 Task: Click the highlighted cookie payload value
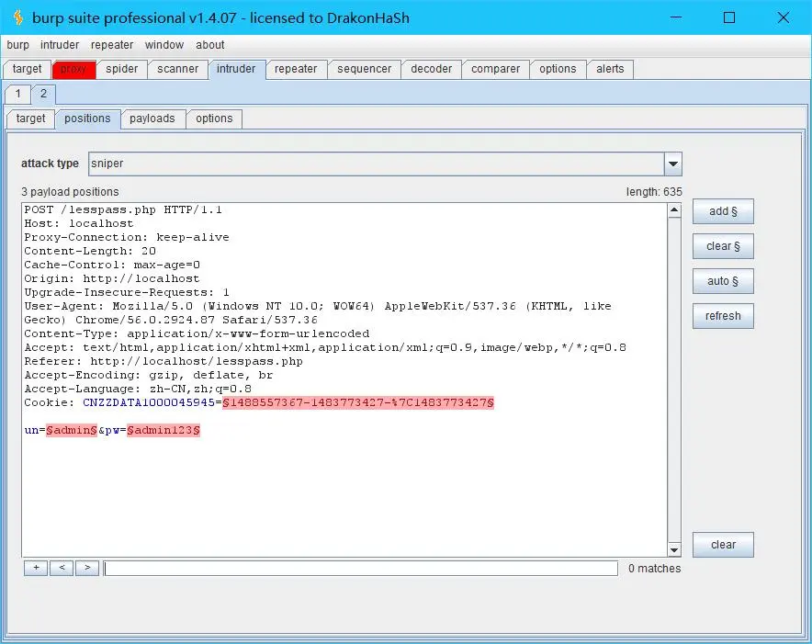(x=358, y=402)
